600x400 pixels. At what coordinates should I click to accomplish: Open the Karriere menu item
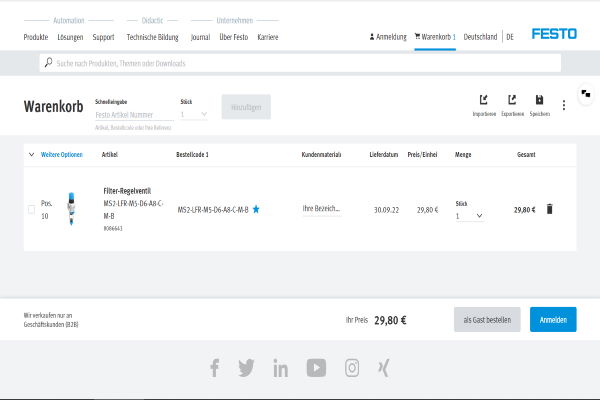tap(267, 37)
